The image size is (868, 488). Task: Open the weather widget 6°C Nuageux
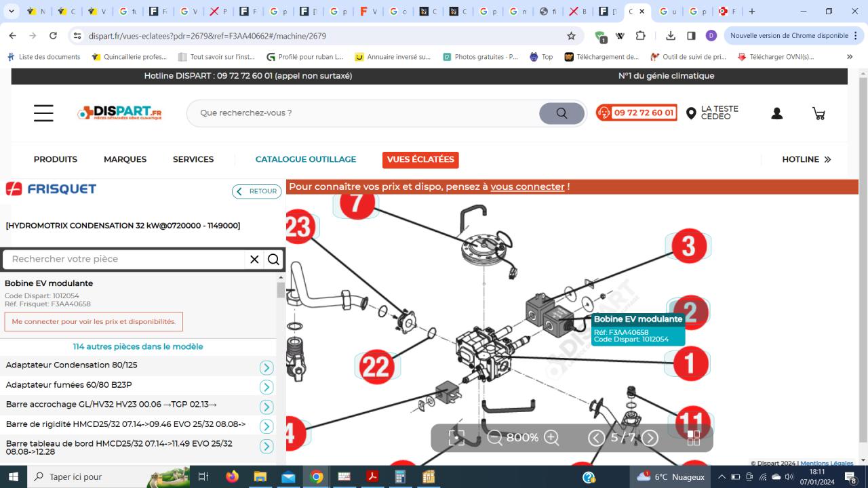pos(671,476)
